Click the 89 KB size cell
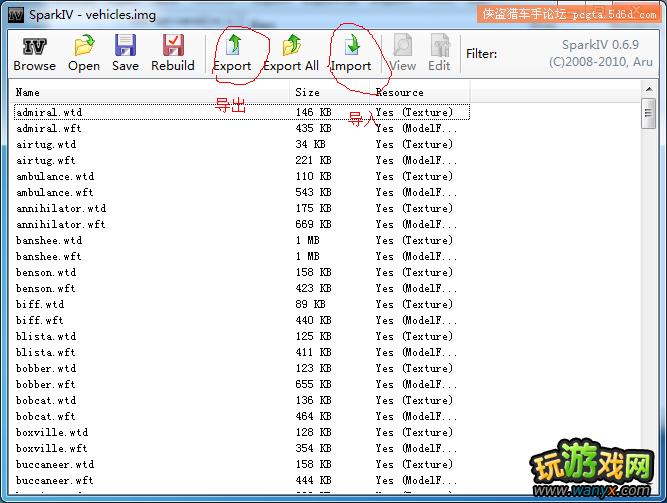 [x=311, y=304]
